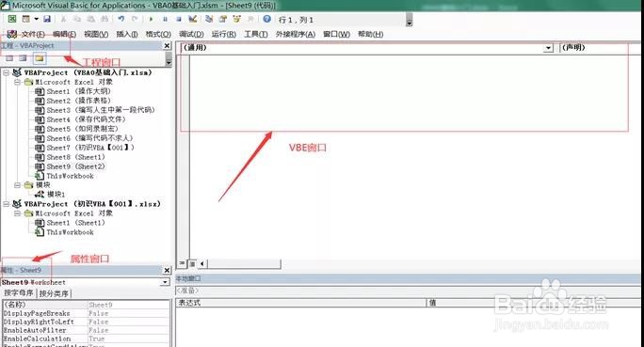Collapse second Microsoft Excel 对象 folder
This screenshot has width=644, height=347.
17,213
